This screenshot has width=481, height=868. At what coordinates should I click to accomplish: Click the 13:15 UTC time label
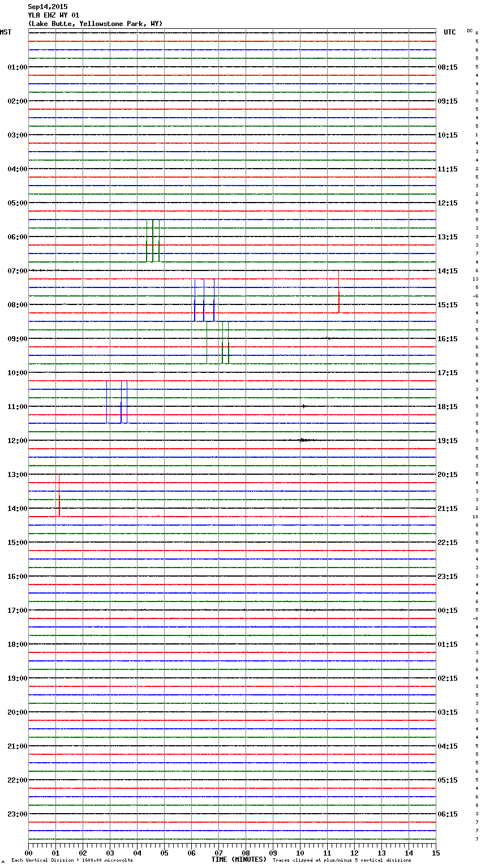[x=448, y=237]
